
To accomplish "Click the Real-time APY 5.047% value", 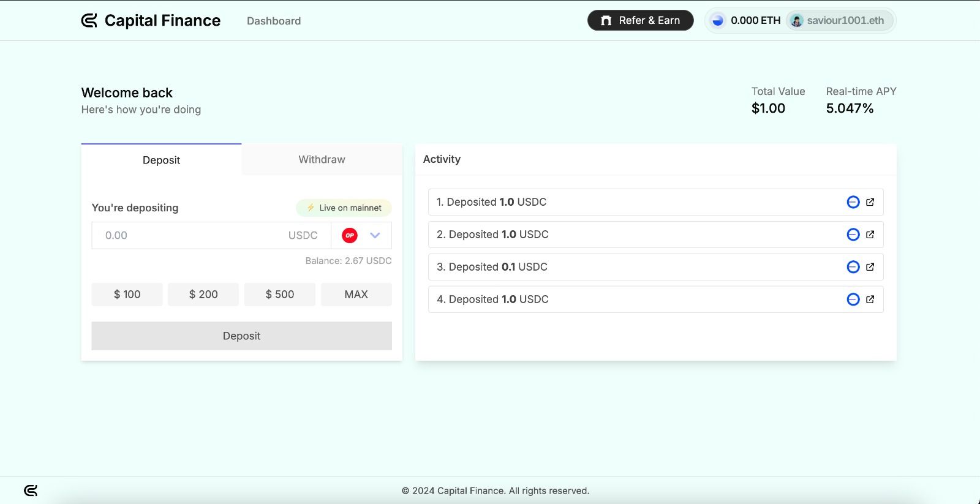I will coord(850,108).
